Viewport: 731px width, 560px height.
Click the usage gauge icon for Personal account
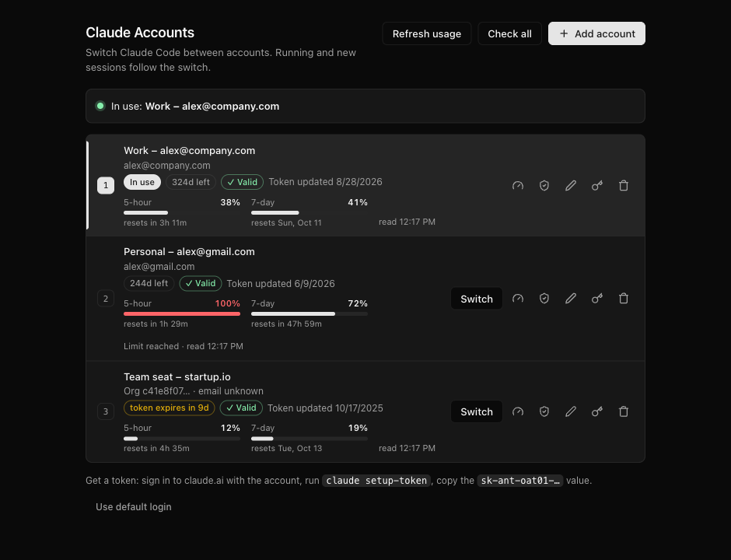[517, 299]
